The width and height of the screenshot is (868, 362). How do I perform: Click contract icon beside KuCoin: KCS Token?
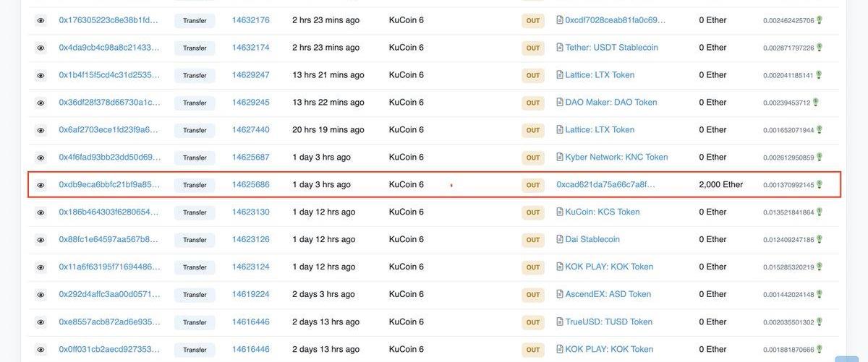click(559, 212)
